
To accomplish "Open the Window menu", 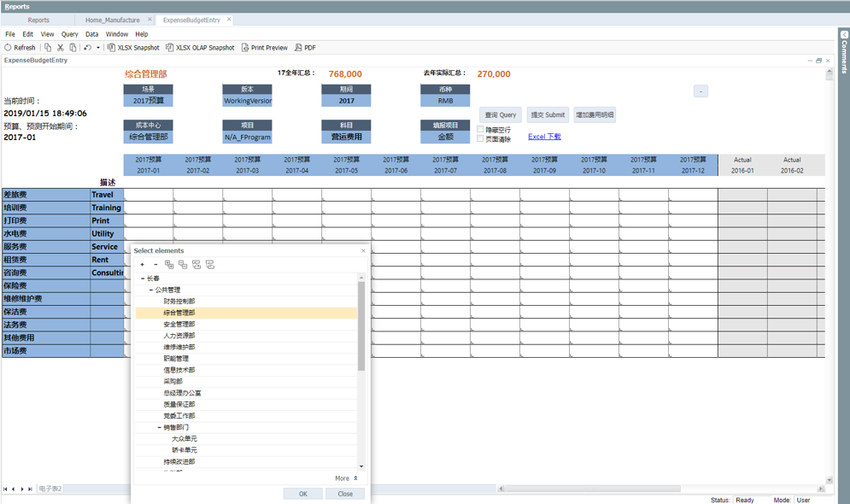I will coord(116,34).
